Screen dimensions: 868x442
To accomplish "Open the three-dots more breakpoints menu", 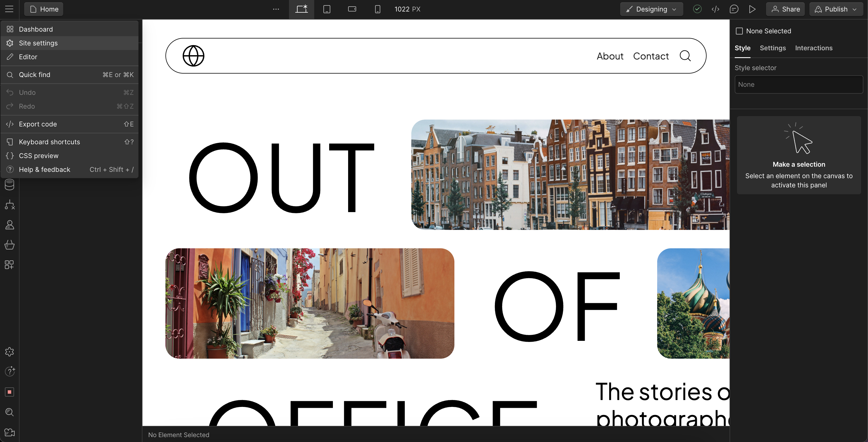I will [276, 9].
